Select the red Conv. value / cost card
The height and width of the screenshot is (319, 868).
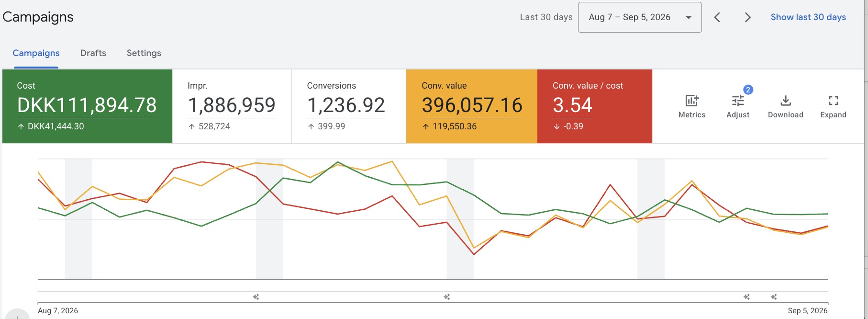[x=595, y=106]
